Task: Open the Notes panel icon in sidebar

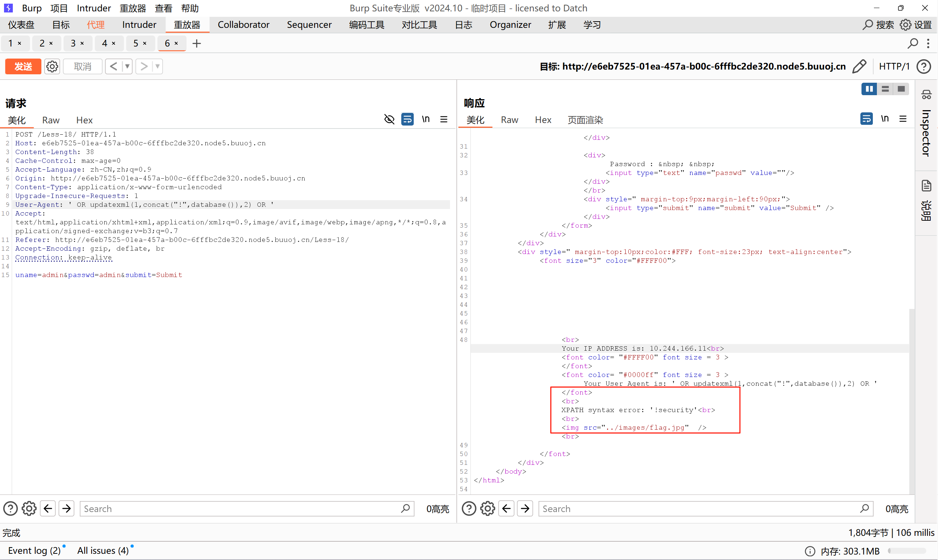Action: point(926,186)
